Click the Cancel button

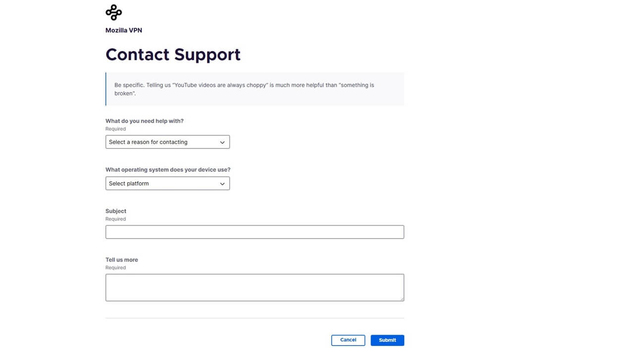click(348, 340)
